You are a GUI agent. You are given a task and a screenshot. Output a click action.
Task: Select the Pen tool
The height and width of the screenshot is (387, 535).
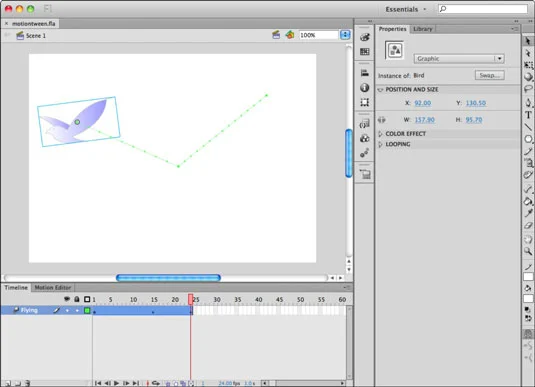point(528,102)
